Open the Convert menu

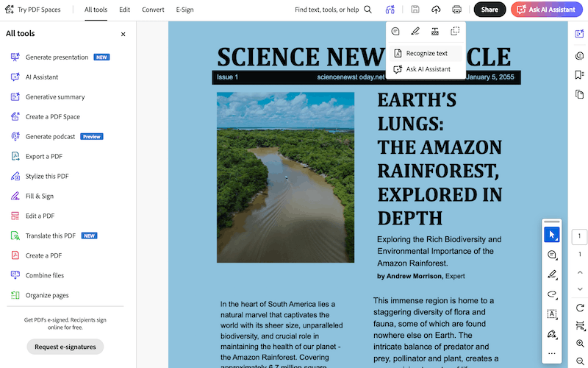(x=153, y=10)
